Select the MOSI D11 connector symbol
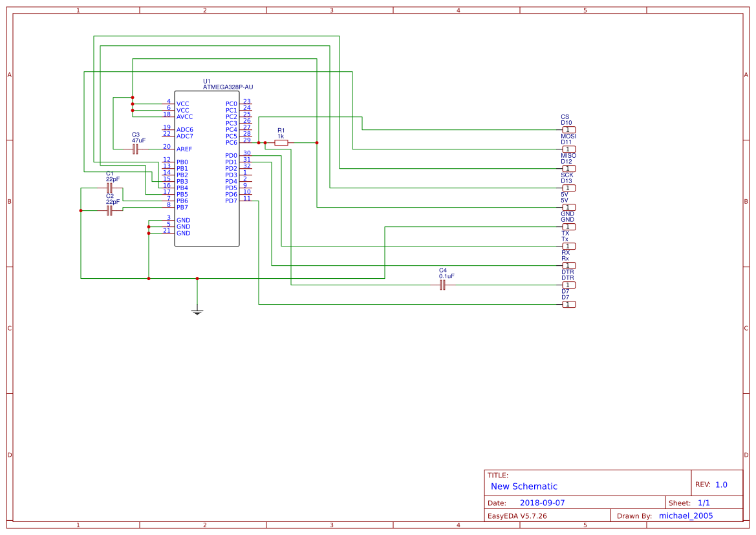Viewport: 756px width, 535px height. tap(568, 149)
